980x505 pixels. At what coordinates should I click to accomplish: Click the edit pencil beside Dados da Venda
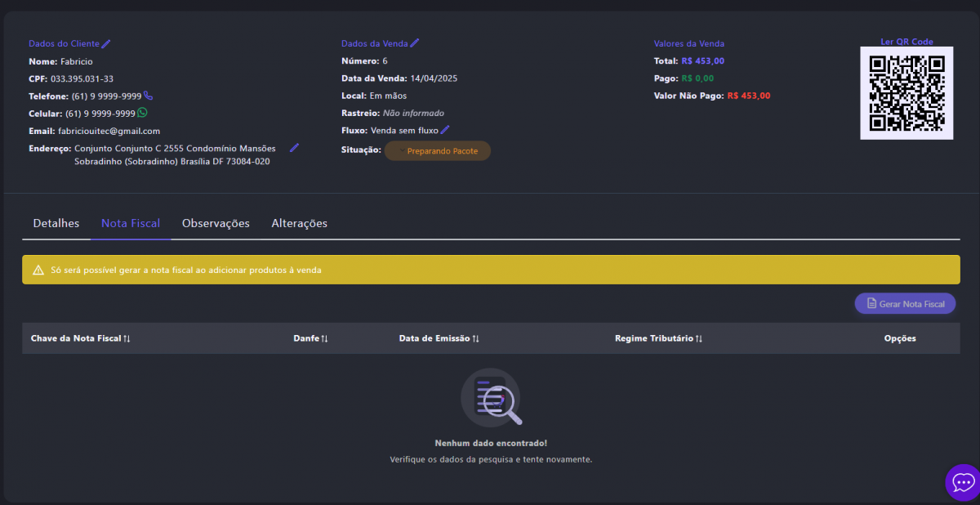tap(415, 43)
